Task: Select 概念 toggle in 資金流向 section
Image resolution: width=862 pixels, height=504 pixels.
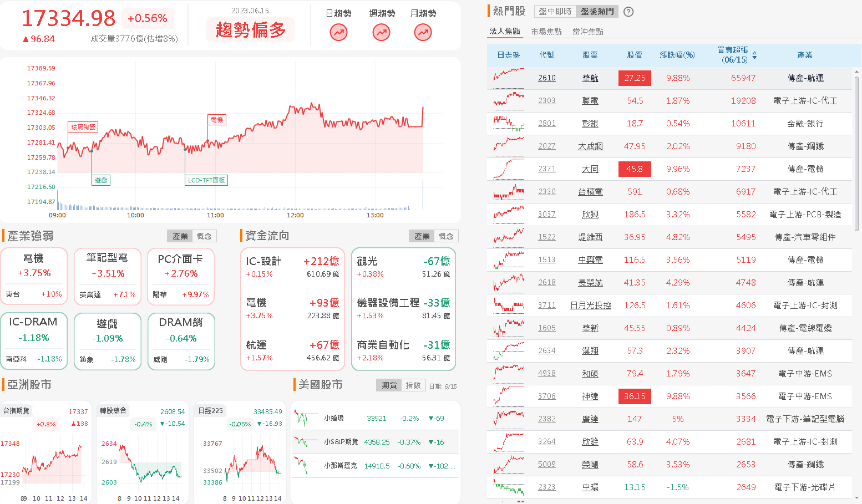Action: (446, 236)
